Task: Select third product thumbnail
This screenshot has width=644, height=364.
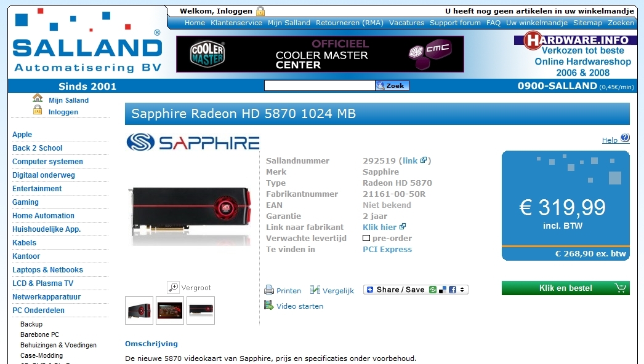Action: pos(201,311)
